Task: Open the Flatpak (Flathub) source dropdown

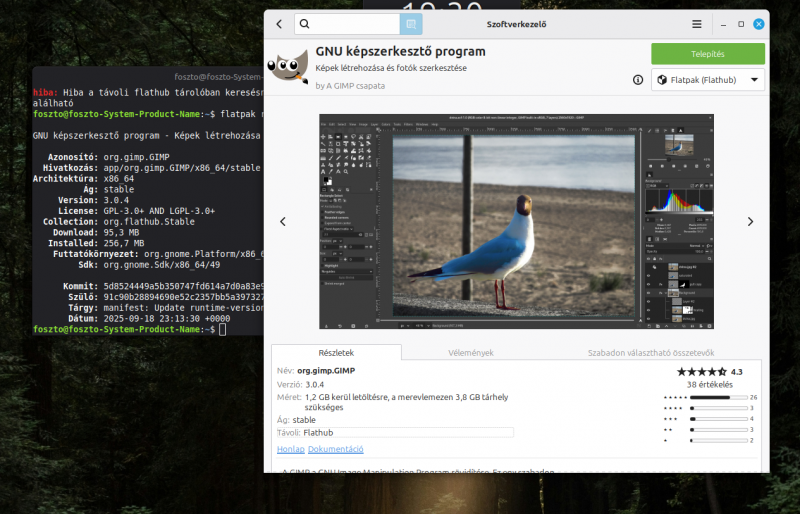Action: [x=708, y=80]
